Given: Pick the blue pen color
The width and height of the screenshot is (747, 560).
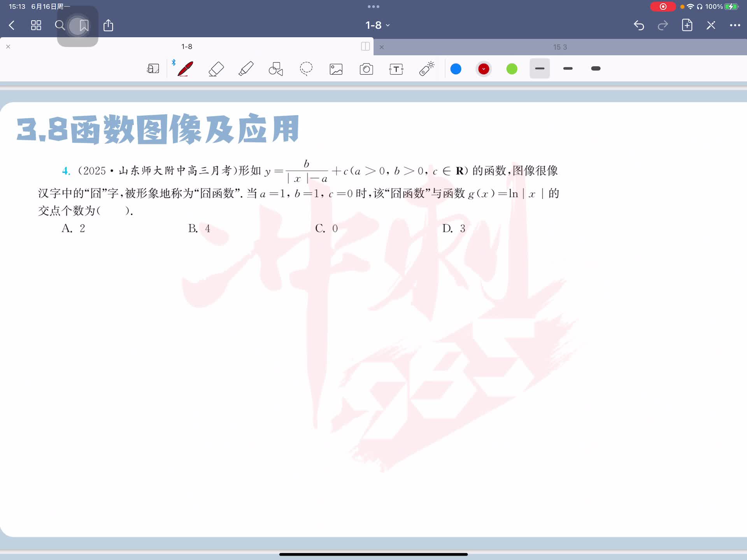Looking at the screenshot, I should pos(456,69).
